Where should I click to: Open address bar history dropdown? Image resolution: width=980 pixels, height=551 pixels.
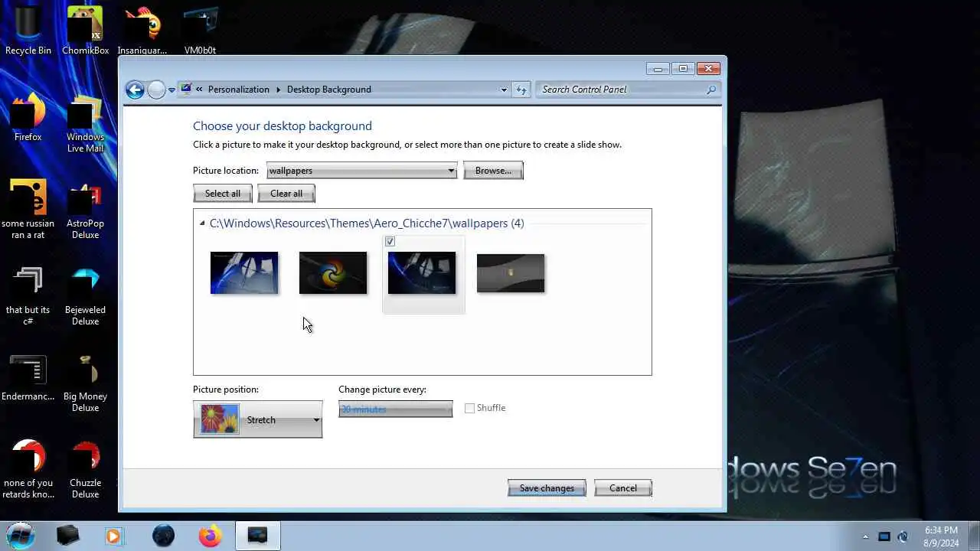(x=504, y=90)
